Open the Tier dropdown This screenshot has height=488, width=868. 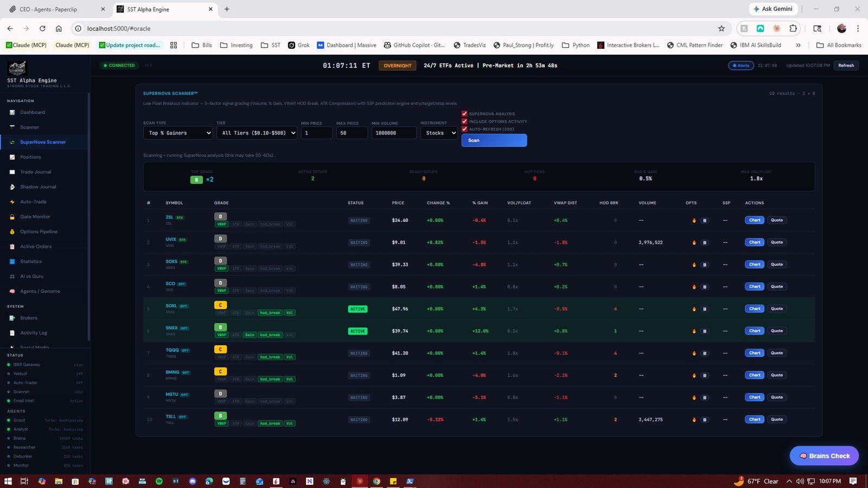257,133
